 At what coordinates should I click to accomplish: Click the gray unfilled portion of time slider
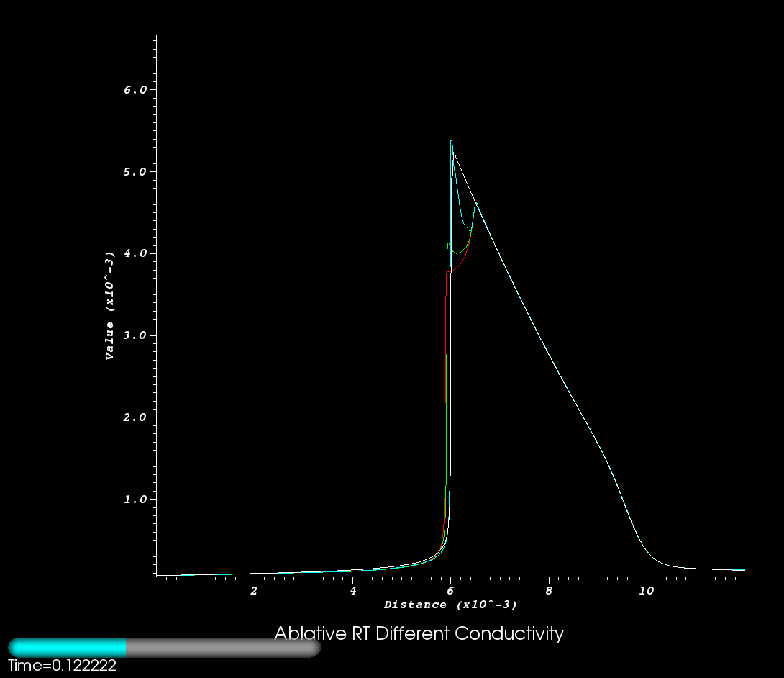(x=223, y=648)
